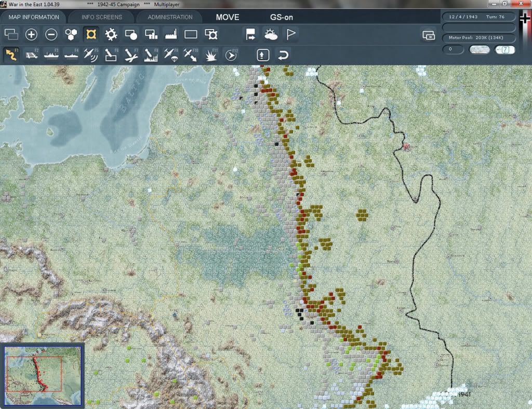Select the F6 bomb unit icon
Screen dimensions: 532x409
click(x=111, y=55)
